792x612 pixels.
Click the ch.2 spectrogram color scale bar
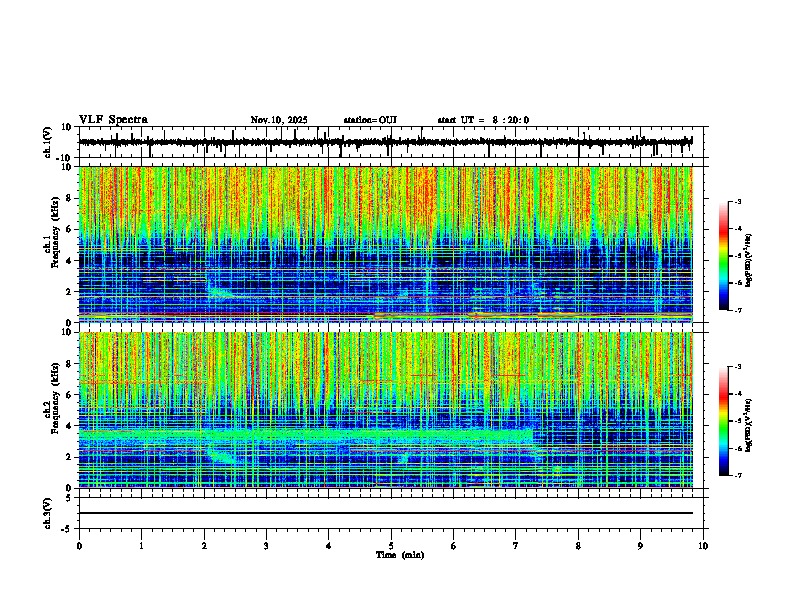pos(724,421)
